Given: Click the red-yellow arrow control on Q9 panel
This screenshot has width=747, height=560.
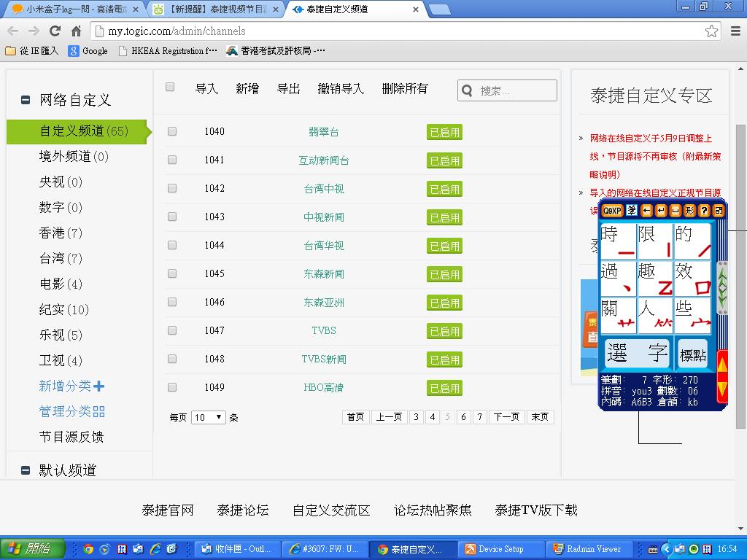Looking at the screenshot, I should click(x=722, y=377).
